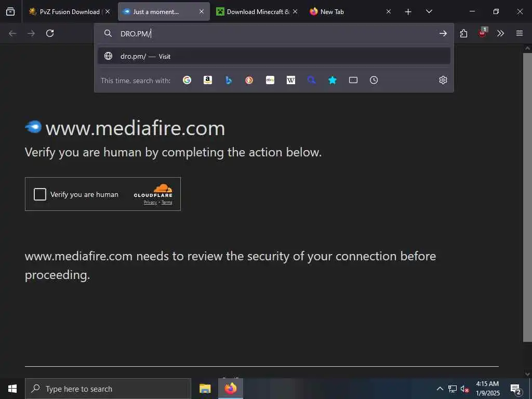The width and height of the screenshot is (532, 399).
Task: Open the Extensions puzzle icon
Action: 464,33
